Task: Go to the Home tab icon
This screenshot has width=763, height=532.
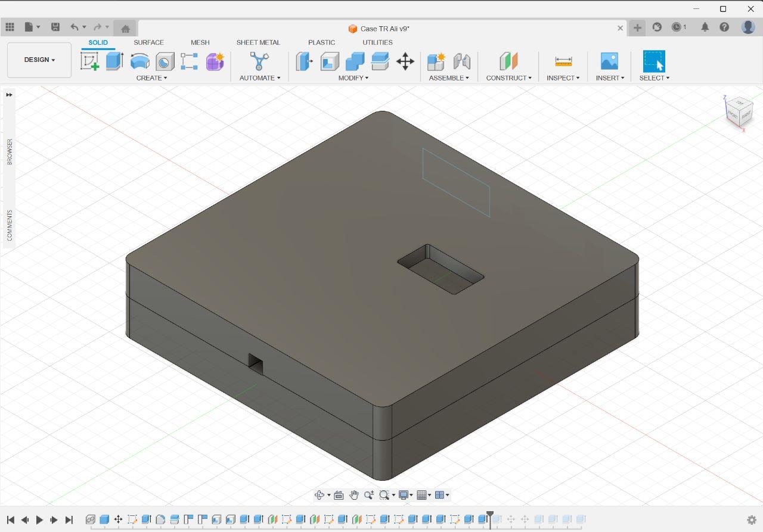Action: pyautogui.click(x=125, y=29)
